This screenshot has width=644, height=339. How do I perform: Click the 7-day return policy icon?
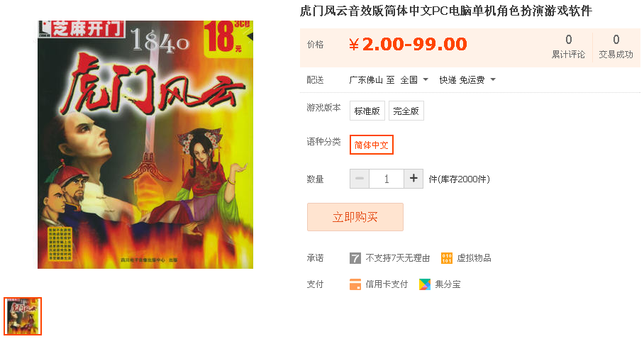click(x=355, y=258)
